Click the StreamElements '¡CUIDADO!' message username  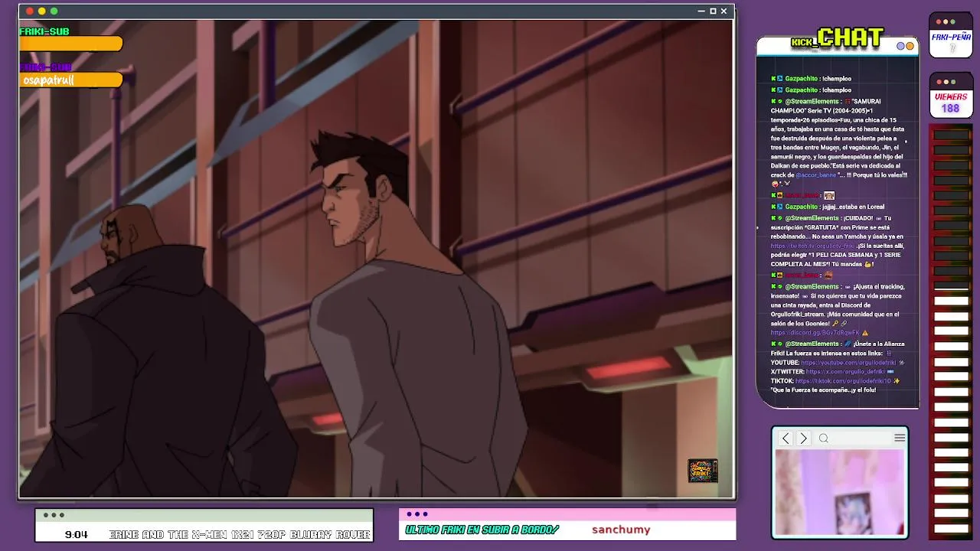812,218
